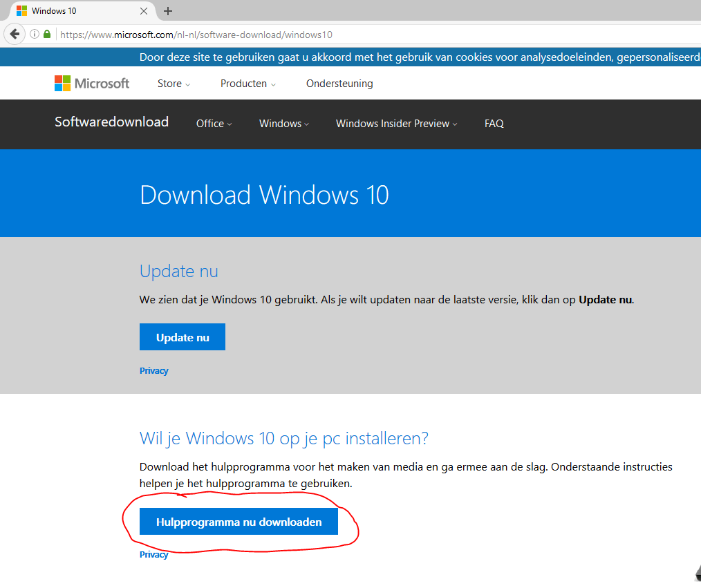
Task: Click the Download Windows 10 heading text
Action: pyautogui.click(x=265, y=196)
